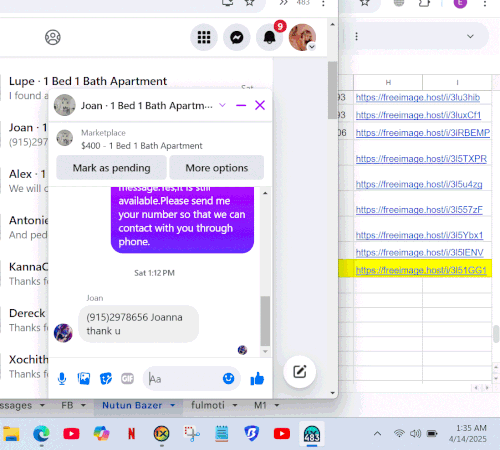Attach a photo with the image icon
The width and height of the screenshot is (500, 450).
coord(84,379)
